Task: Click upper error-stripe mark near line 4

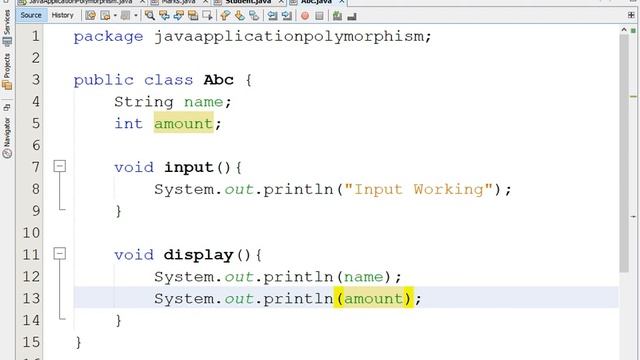Action: 633,96
